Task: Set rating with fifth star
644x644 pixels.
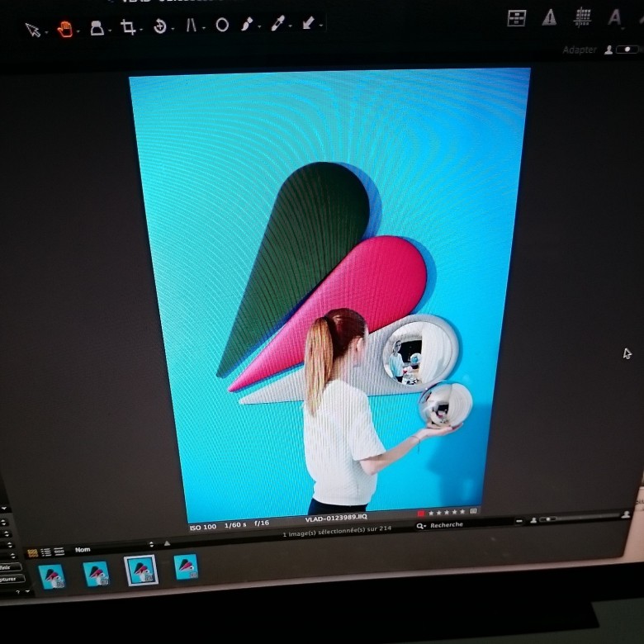Action: (x=462, y=512)
